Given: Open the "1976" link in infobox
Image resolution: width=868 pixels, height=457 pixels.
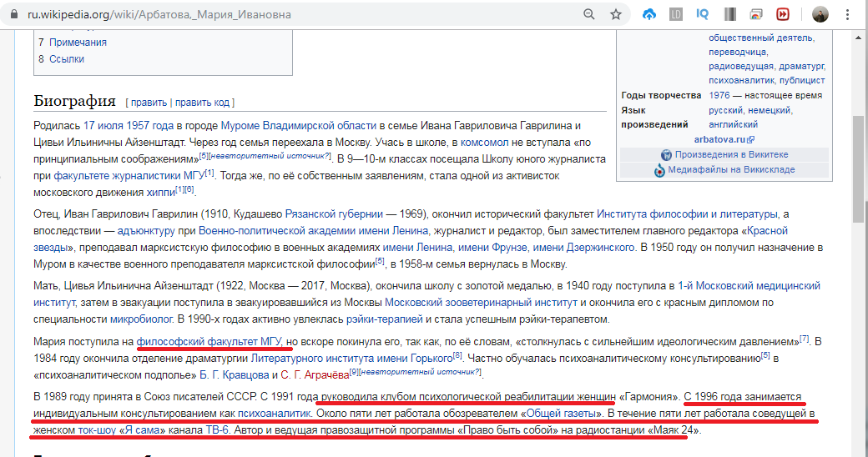Looking at the screenshot, I should pyautogui.click(x=719, y=95).
